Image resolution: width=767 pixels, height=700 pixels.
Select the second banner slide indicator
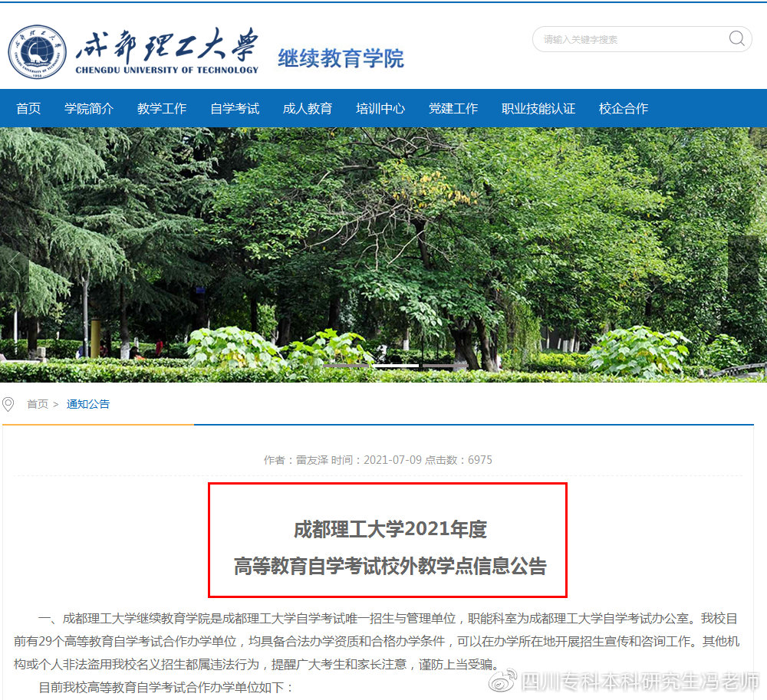(x=397, y=366)
